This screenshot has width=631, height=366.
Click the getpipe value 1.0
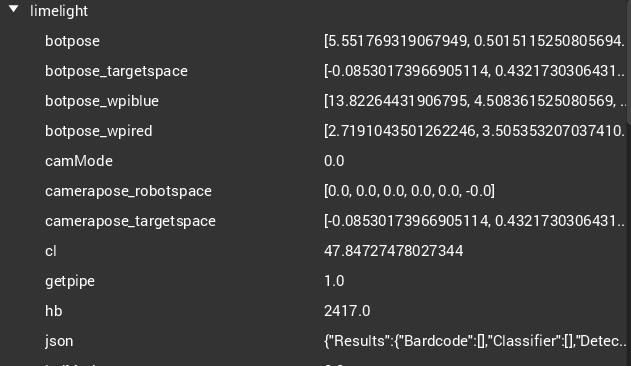pos(334,281)
